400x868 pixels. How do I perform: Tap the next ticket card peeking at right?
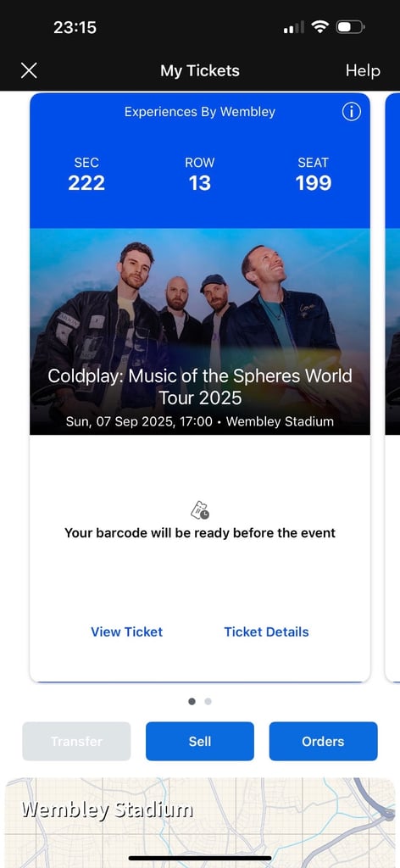[x=392, y=387]
